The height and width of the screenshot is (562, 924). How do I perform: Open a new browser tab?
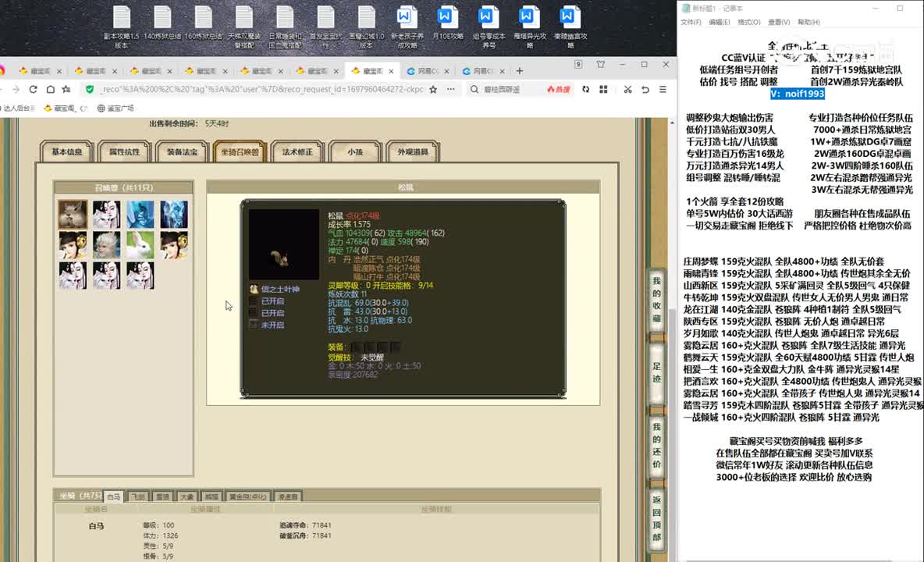pos(519,71)
